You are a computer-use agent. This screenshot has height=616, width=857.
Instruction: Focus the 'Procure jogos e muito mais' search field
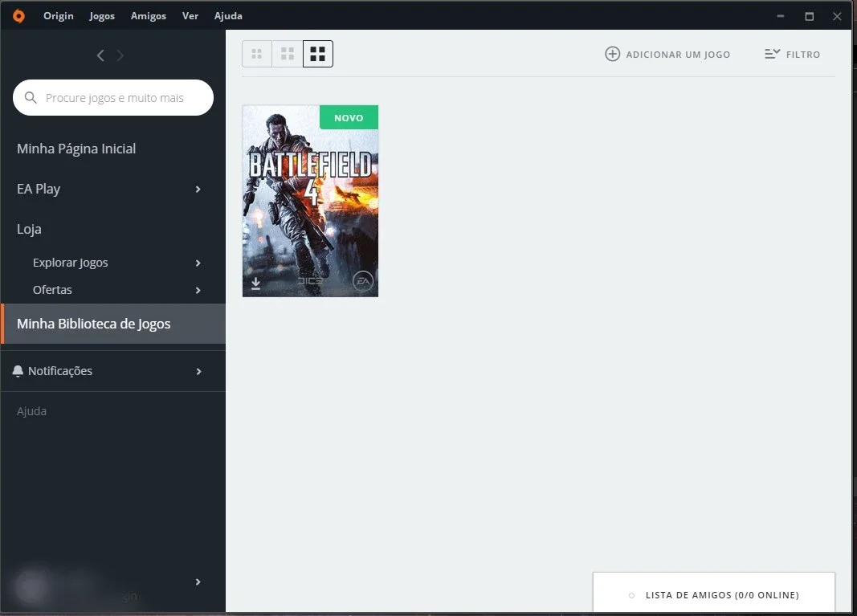(113, 97)
